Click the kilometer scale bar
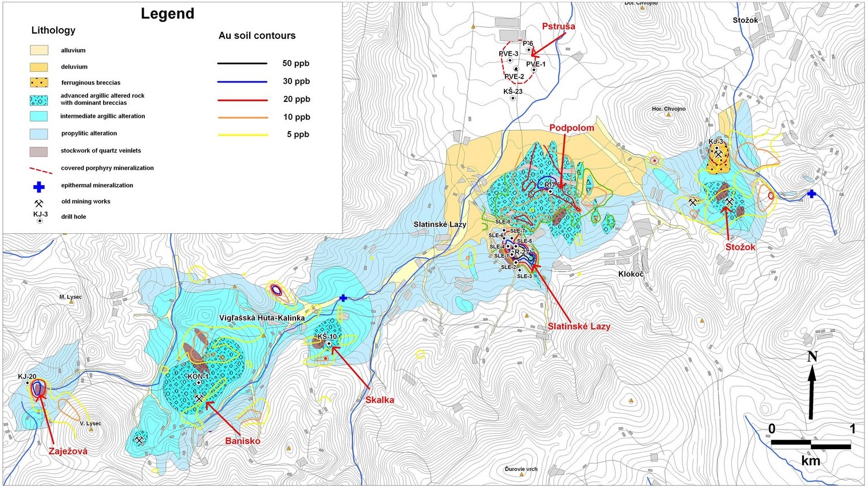This screenshot has width=868, height=487. pos(811,443)
